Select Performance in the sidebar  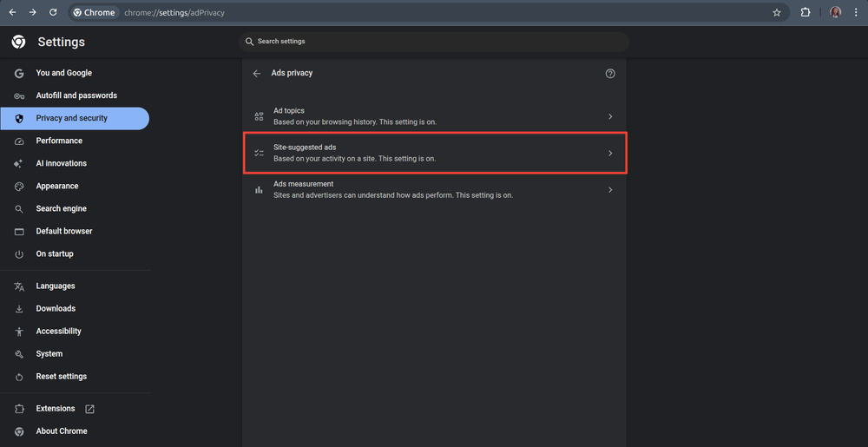tap(59, 141)
